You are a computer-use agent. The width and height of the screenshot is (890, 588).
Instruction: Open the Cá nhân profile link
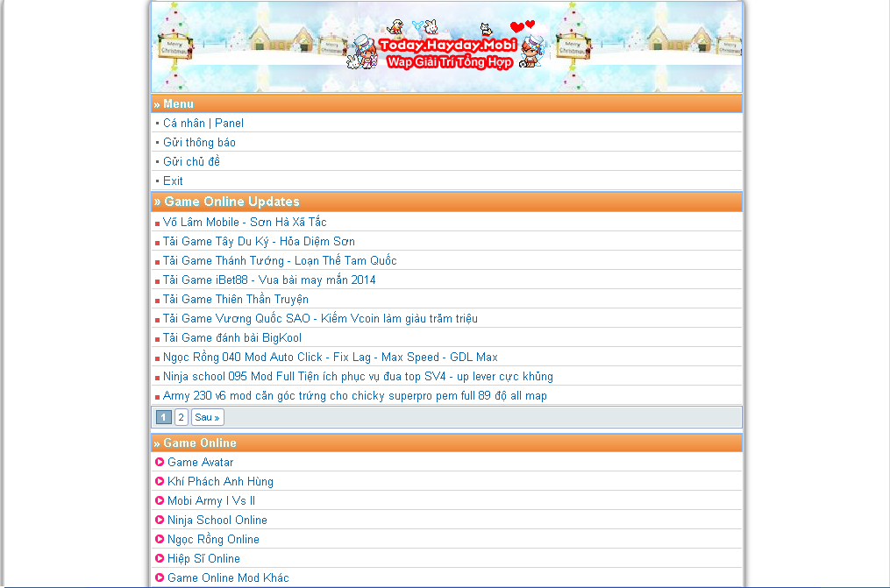pos(183,124)
